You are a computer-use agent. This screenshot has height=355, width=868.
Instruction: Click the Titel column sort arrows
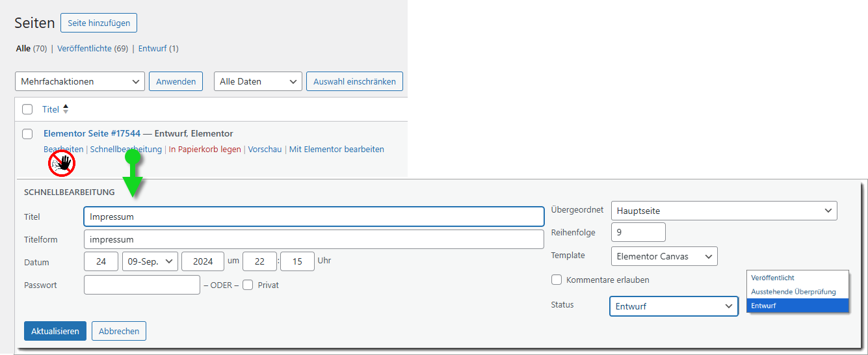point(66,109)
